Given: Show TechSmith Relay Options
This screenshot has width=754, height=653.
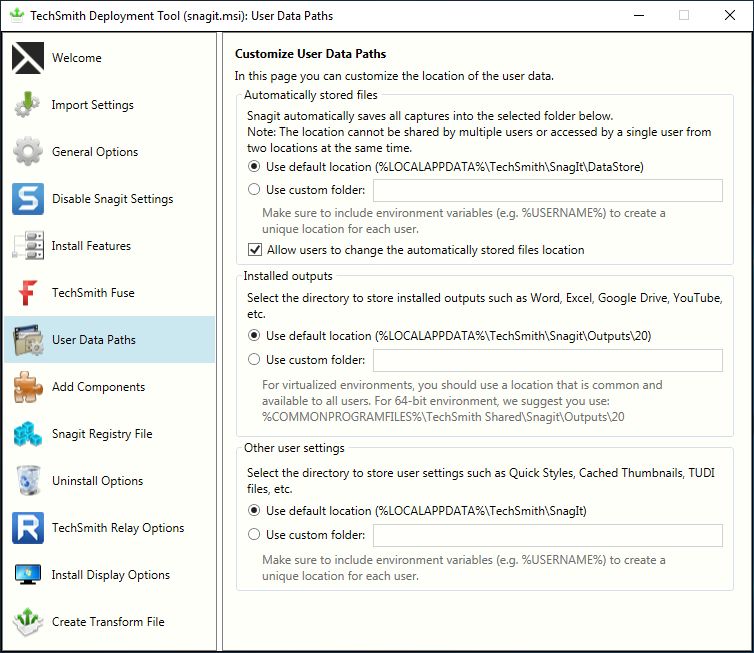Looking at the screenshot, I should coord(110,528).
